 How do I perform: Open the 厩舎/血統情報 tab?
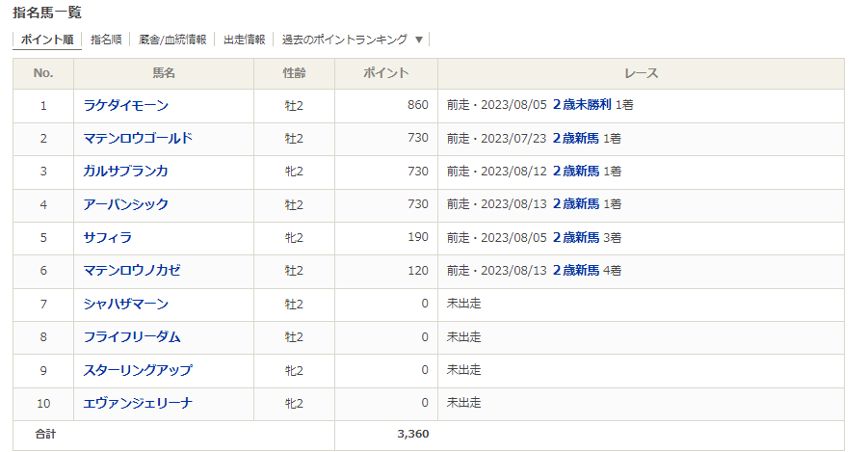(172, 40)
